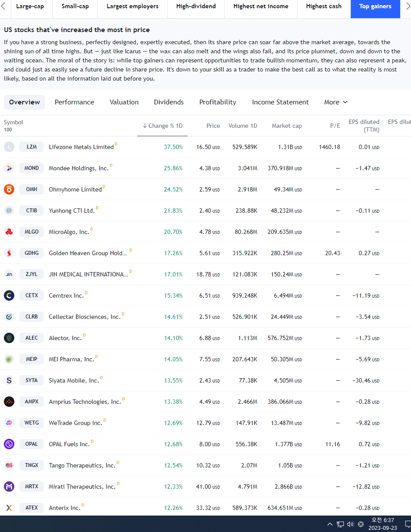Click the 37.50% change value for LZM

pyautogui.click(x=173, y=147)
